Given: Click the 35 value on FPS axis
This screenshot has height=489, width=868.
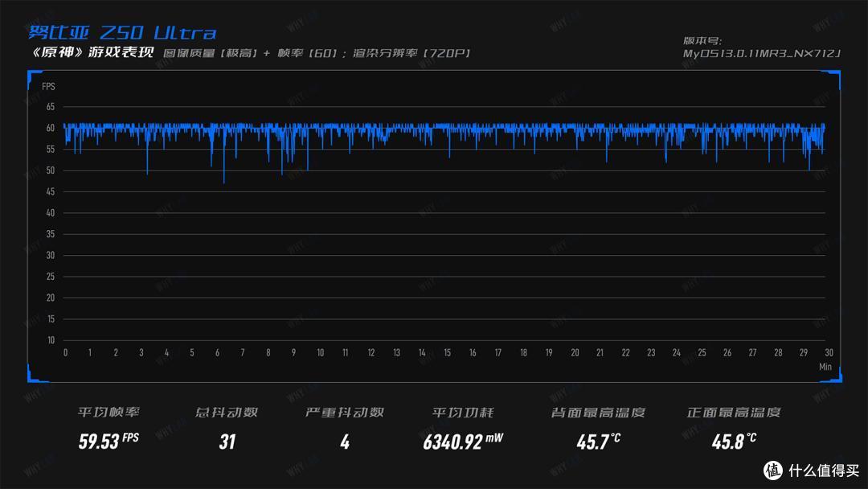Looking at the screenshot, I should coord(51,234).
